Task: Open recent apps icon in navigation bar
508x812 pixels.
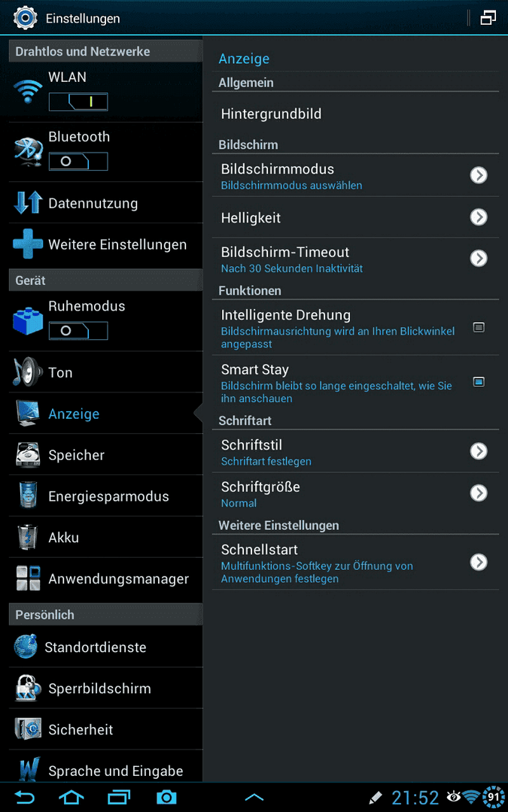Action: point(119,797)
